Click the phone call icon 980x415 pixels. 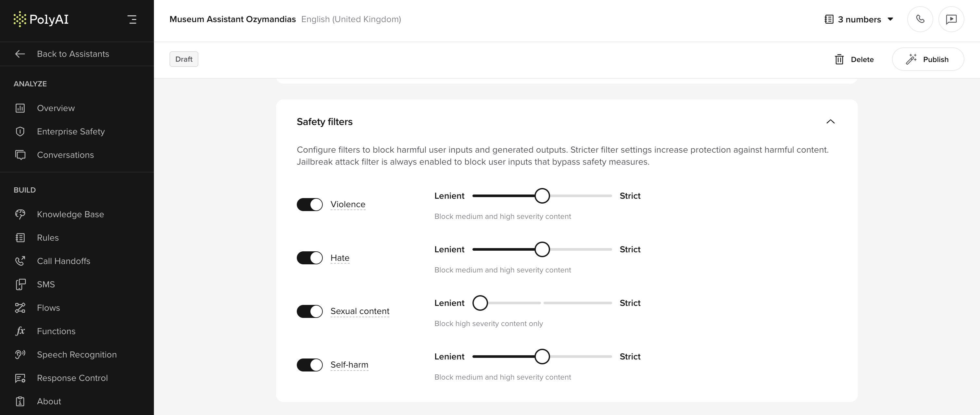click(x=920, y=19)
